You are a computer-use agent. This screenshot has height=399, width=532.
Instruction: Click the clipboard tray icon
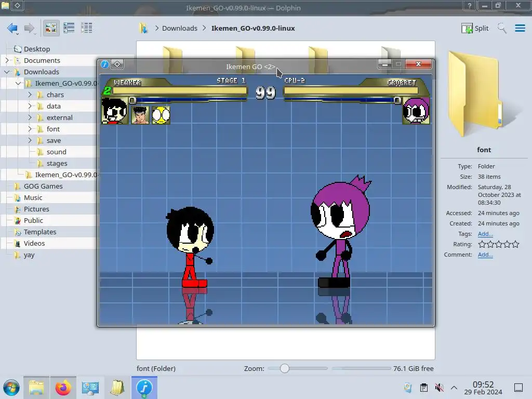point(424,388)
